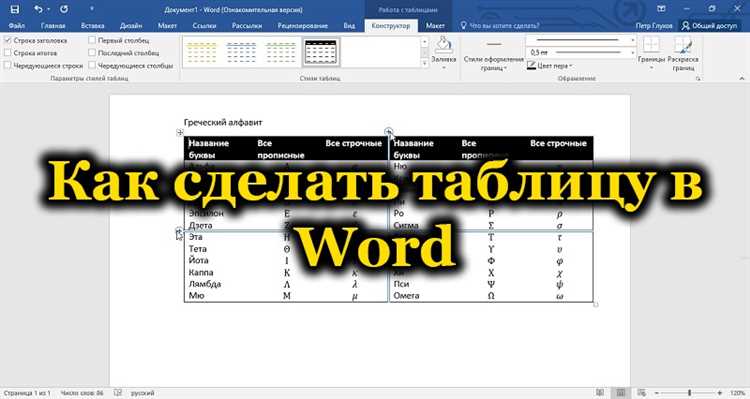Go to previous row of table styles gallery
The image size is (750, 399).
pos(424,42)
